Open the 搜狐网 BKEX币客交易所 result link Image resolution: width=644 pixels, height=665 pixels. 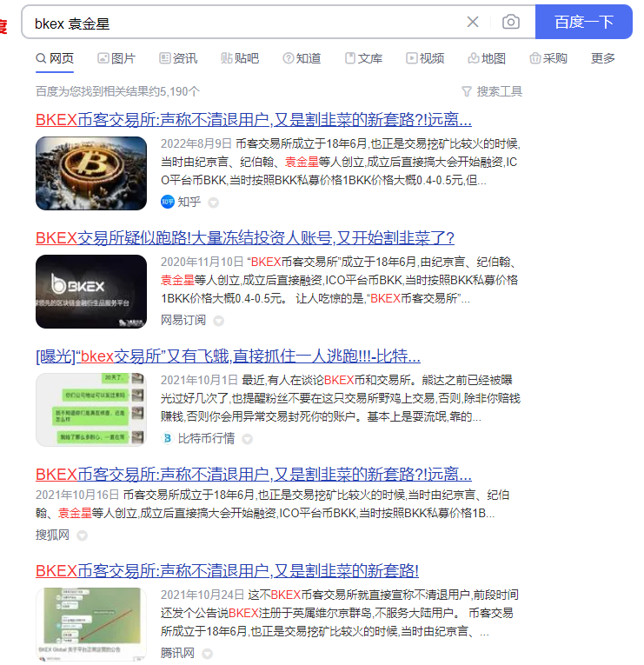point(254,474)
